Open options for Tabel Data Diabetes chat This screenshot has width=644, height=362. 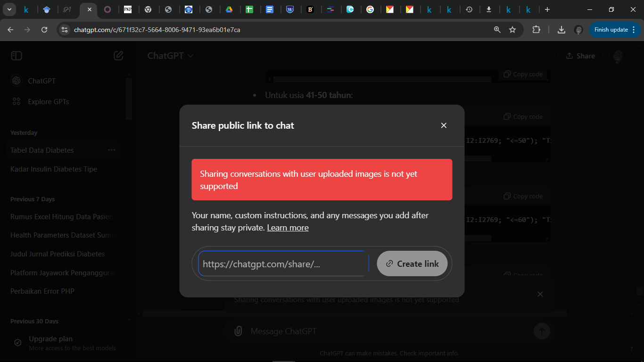111,150
